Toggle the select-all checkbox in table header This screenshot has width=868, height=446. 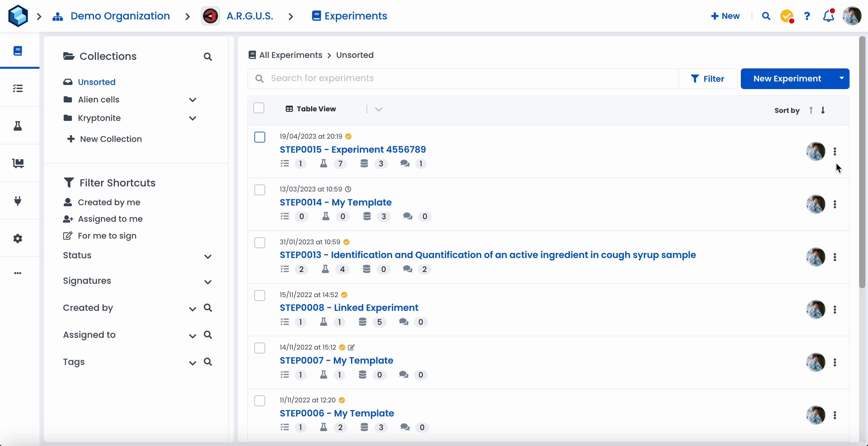pyautogui.click(x=259, y=108)
